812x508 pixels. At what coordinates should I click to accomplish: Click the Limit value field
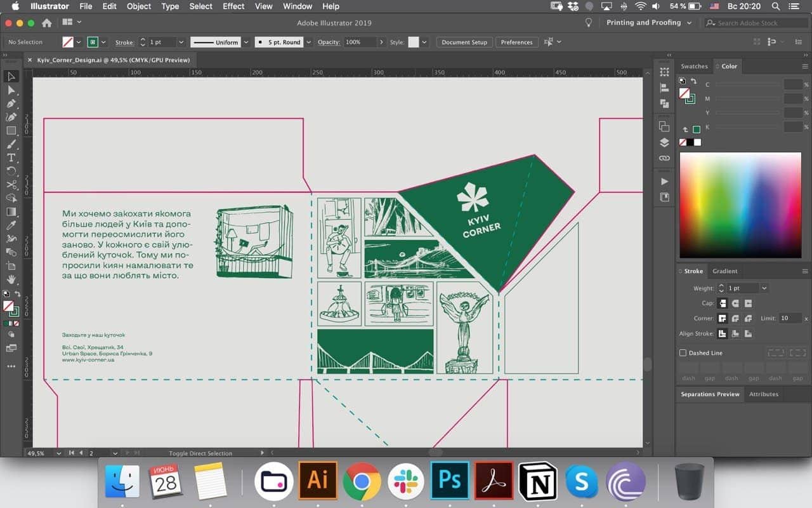789,318
